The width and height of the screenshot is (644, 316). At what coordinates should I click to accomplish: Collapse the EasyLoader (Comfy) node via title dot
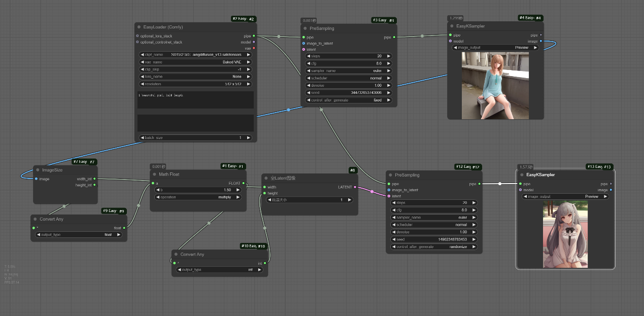pyautogui.click(x=139, y=27)
